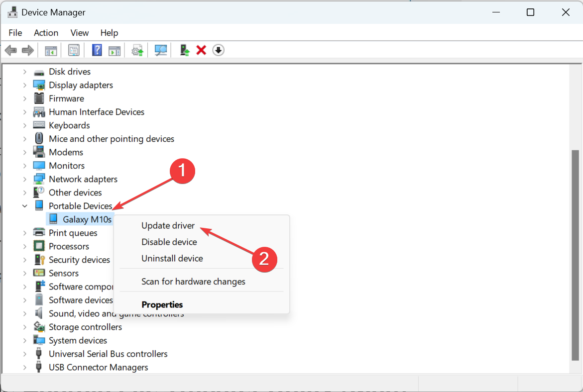Expand the USB Connector Managers node

tap(24, 367)
